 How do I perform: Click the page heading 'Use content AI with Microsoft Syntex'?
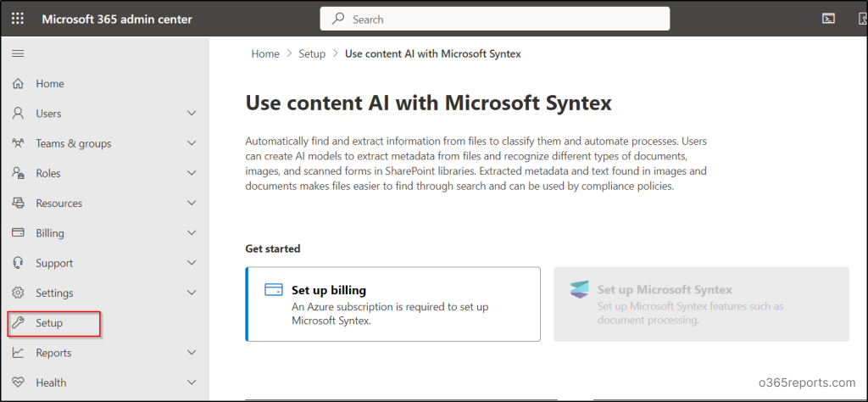428,103
